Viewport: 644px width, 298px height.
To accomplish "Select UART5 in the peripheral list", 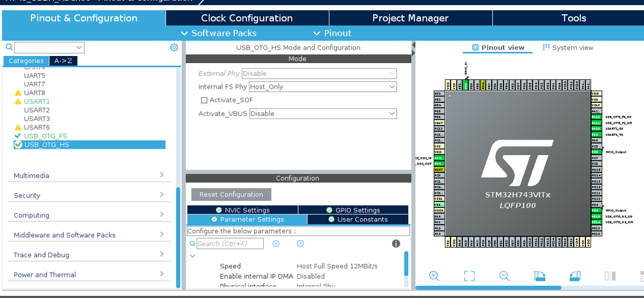I will tap(35, 75).
